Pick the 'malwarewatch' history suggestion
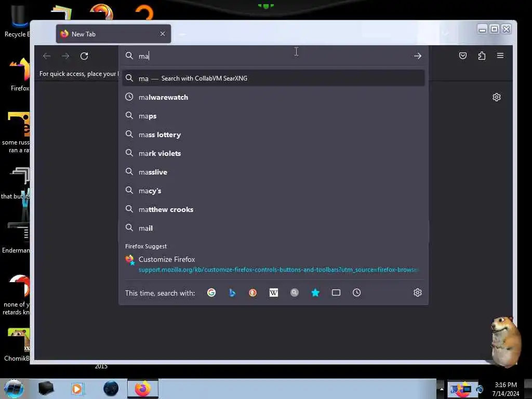 pyautogui.click(x=273, y=97)
